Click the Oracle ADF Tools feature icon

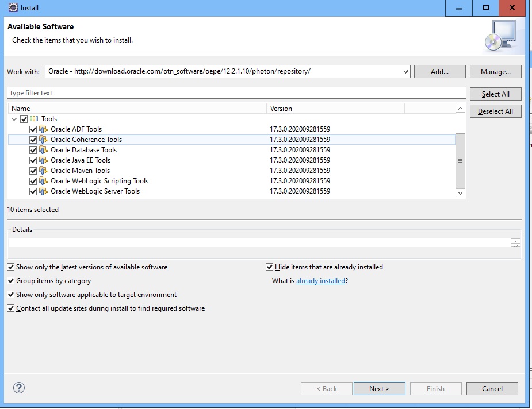point(43,129)
